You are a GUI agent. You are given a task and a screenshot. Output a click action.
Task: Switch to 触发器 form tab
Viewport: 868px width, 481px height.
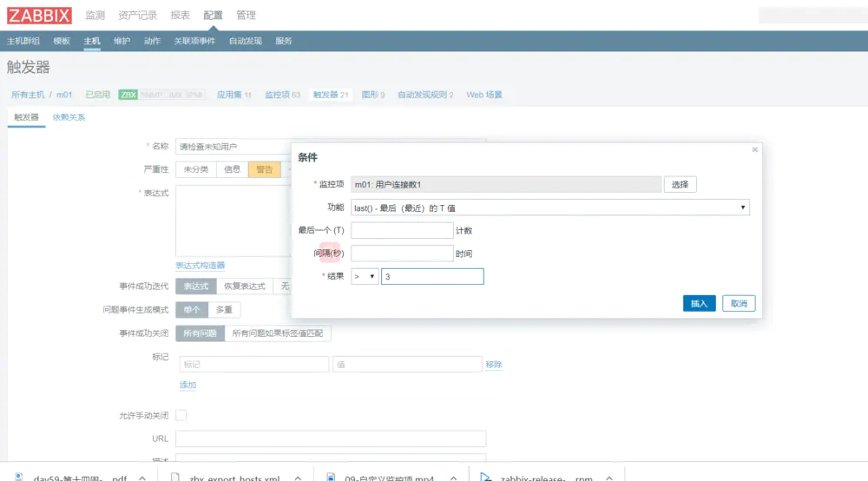click(26, 117)
